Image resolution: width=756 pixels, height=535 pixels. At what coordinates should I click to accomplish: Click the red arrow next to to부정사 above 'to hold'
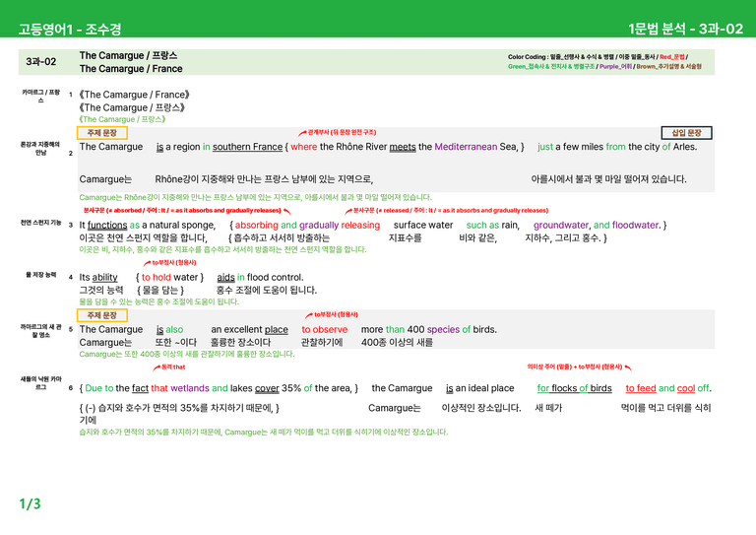click(147, 263)
